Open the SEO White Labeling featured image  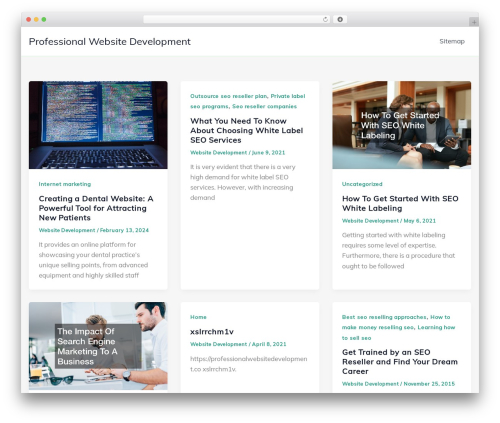(401, 125)
